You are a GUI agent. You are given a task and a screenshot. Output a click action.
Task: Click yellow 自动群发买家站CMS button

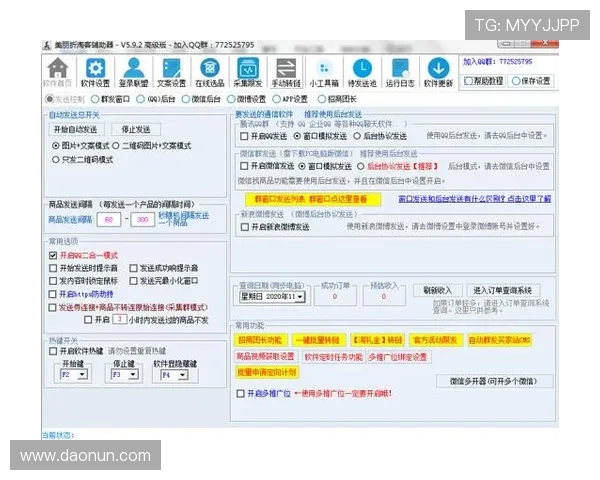pos(500,340)
